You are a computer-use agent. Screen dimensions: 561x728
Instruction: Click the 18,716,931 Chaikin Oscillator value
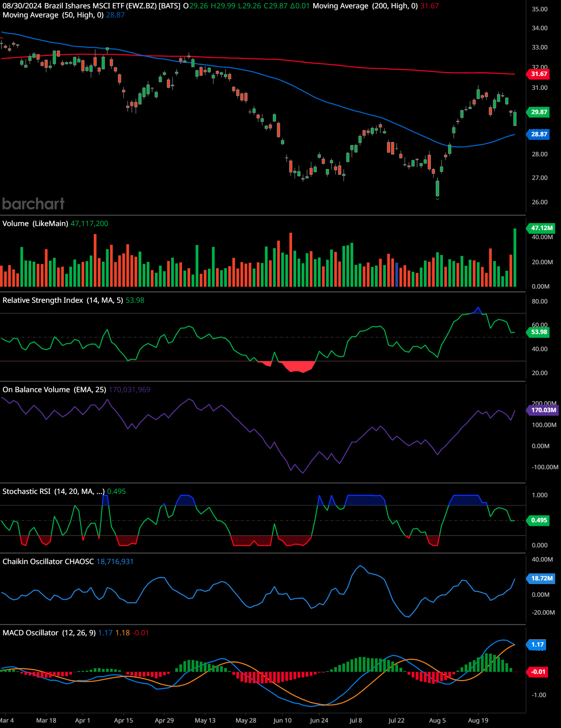115,562
